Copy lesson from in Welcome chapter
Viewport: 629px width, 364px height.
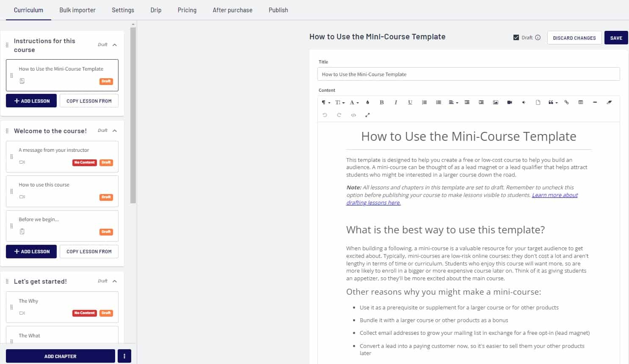[89, 252]
